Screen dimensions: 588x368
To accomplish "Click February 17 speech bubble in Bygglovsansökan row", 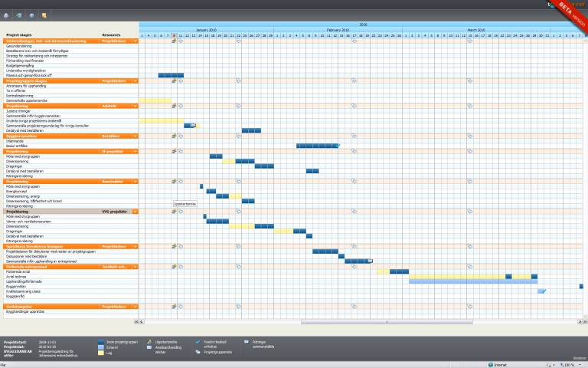I will pos(354,136).
